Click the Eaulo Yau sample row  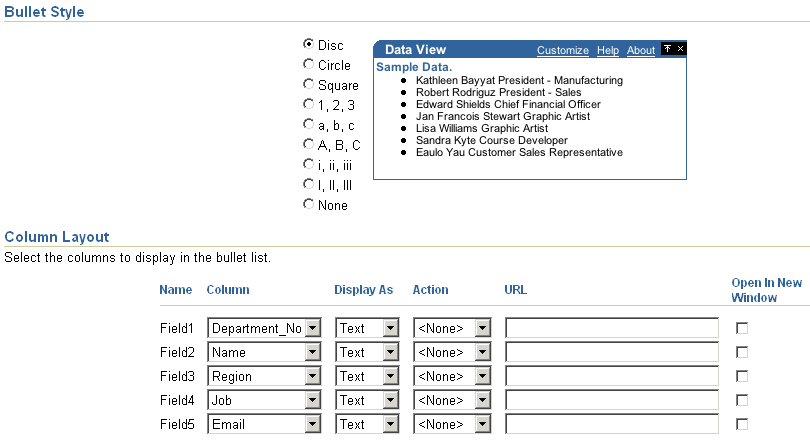point(519,152)
